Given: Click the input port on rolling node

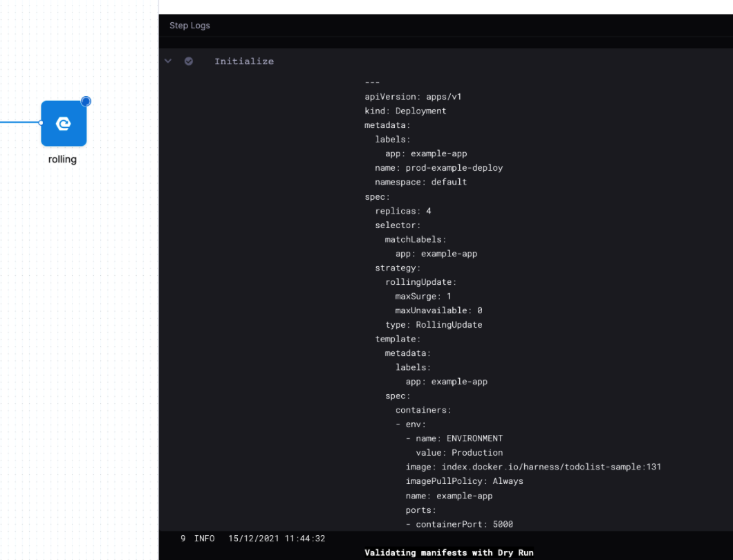Looking at the screenshot, I should click(41, 123).
